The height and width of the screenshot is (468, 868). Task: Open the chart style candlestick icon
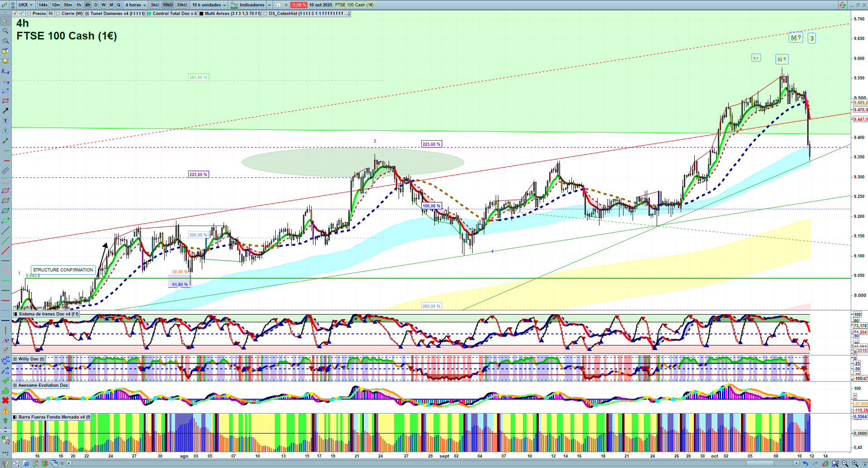[5, 5]
